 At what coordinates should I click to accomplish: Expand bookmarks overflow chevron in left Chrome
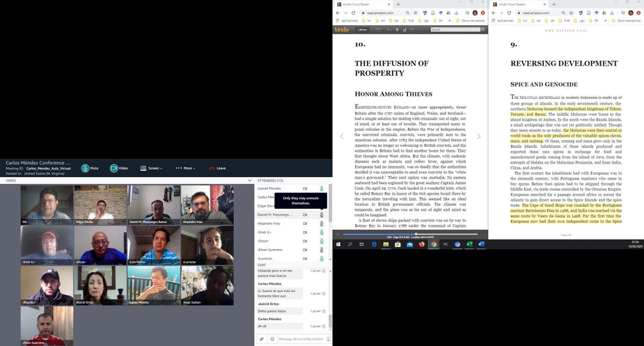(x=450, y=21)
